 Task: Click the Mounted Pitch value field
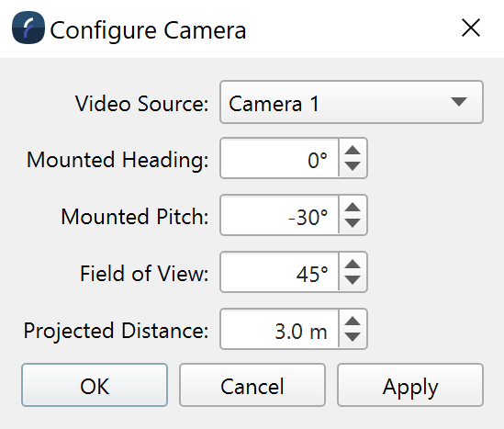click(279, 215)
